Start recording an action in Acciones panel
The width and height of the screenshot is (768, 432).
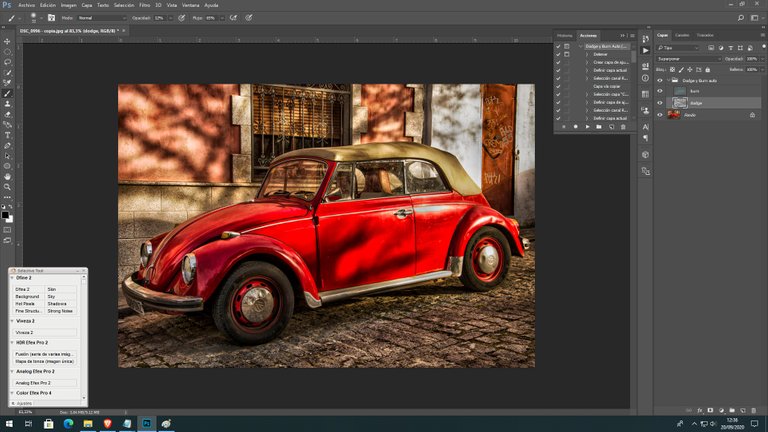[576, 127]
